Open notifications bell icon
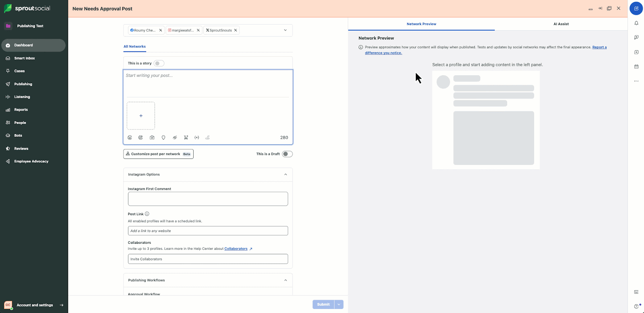 (636, 23)
